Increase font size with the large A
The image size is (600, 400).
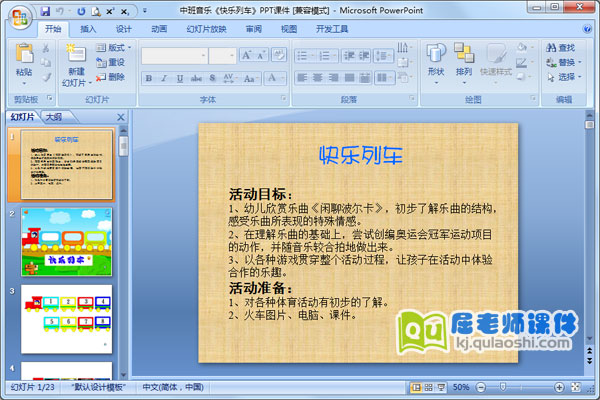[246, 55]
